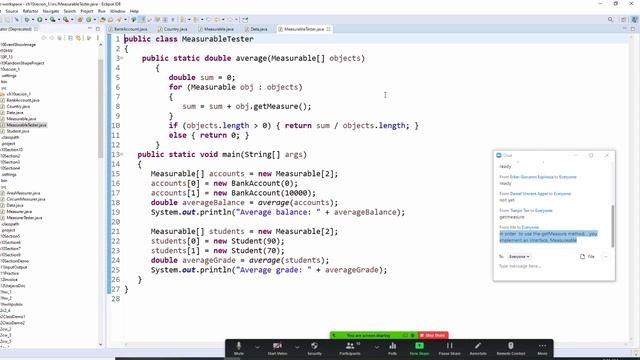Open the Source menu
The height and width of the screenshot is (360, 640).
12,11
